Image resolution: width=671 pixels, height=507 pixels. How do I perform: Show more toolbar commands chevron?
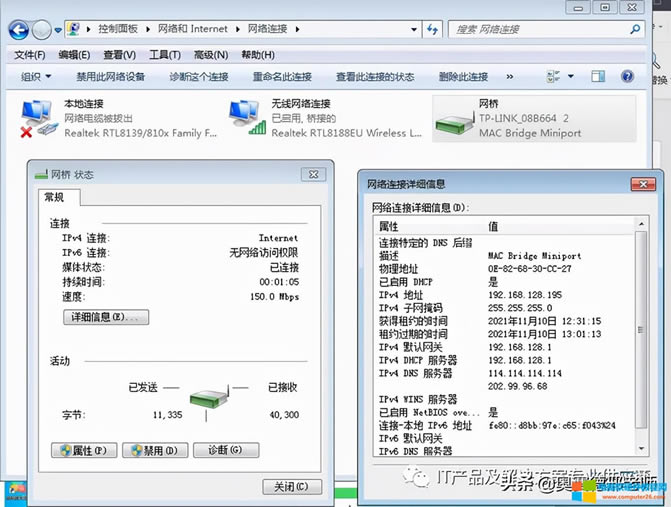(x=509, y=77)
